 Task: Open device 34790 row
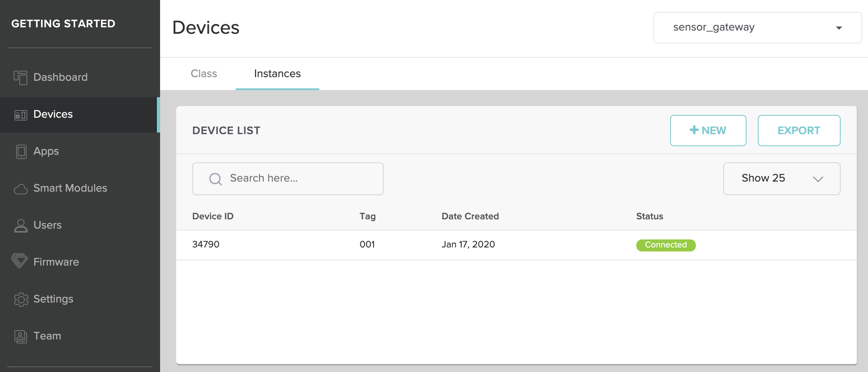click(x=516, y=245)
